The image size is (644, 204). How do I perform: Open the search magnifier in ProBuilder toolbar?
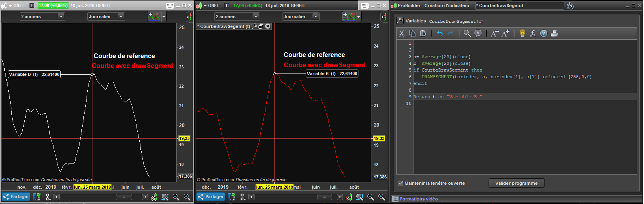click(x=467, y=33)
